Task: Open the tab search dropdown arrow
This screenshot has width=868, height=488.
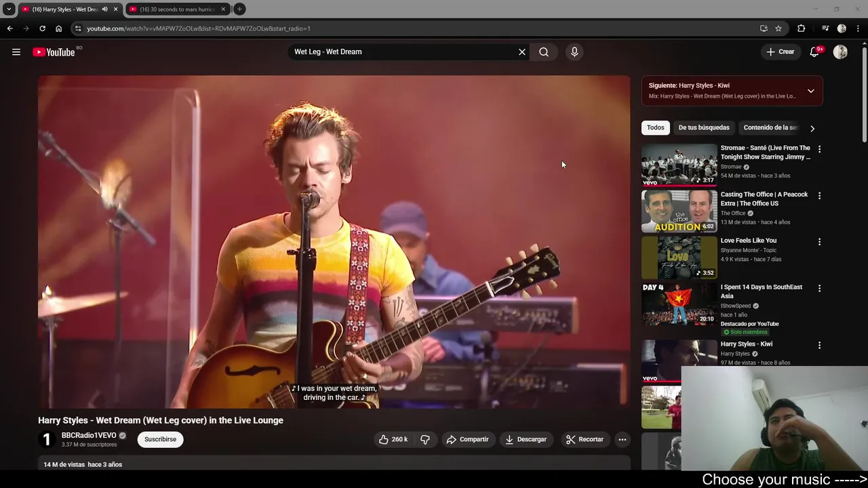Action: pyautogui.click(x=9, y=9)
